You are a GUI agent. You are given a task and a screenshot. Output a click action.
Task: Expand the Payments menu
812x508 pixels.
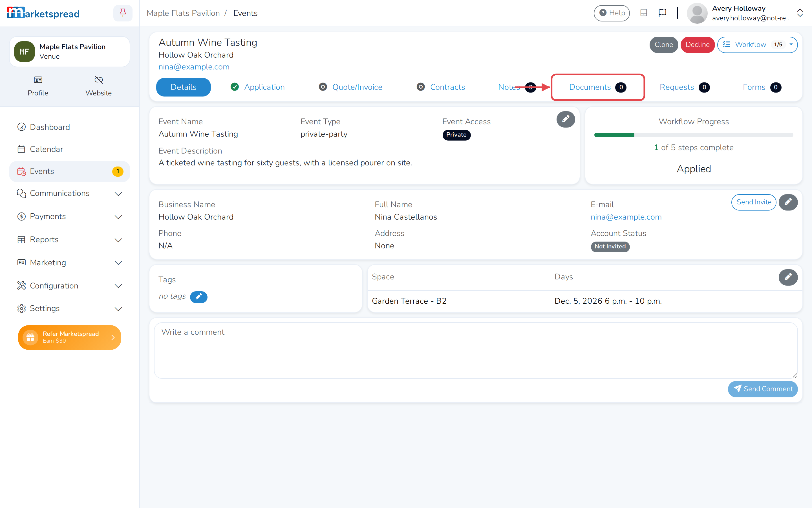coord(69,216)
